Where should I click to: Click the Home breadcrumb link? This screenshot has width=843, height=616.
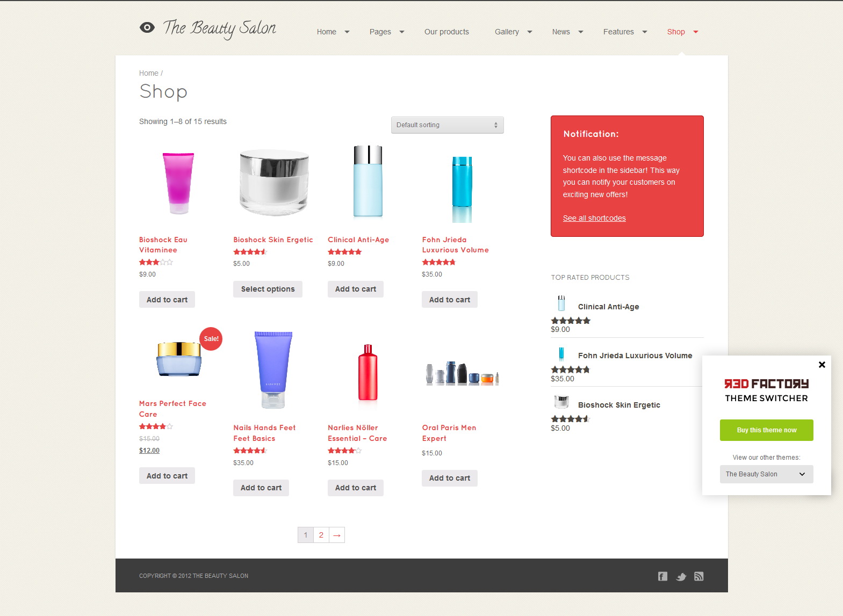coord(148,73)
